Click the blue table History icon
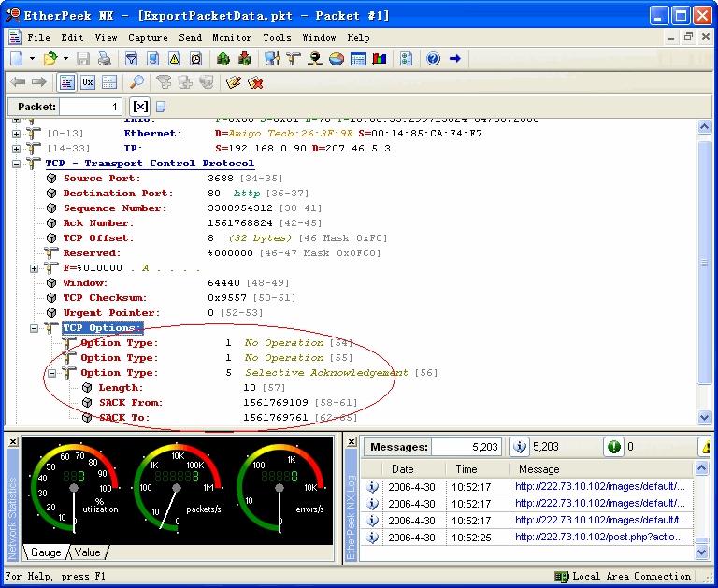Viewport: 718px width, 588px height. tap(358, 59)
